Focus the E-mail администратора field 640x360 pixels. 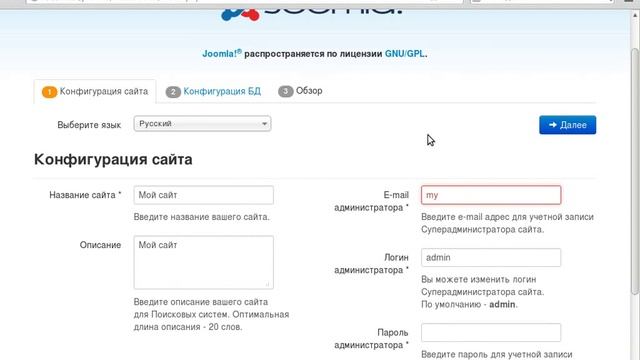(x=491, y=195)
